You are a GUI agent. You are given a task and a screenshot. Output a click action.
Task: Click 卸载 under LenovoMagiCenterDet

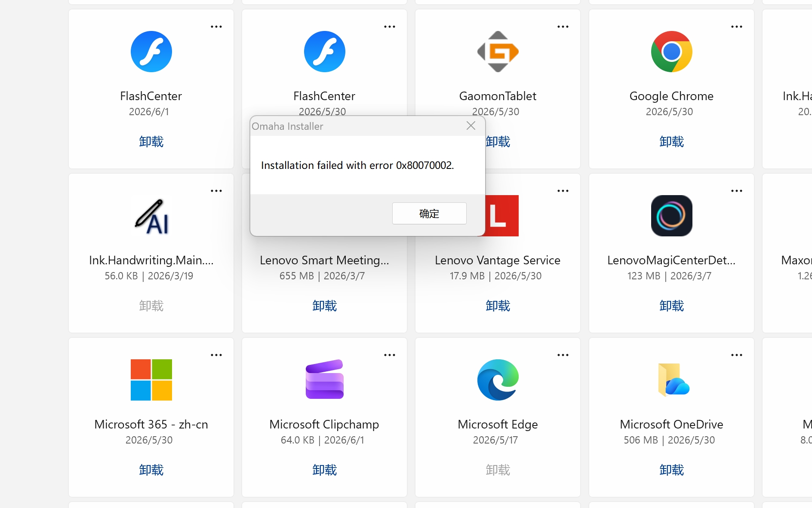point(671,306)
